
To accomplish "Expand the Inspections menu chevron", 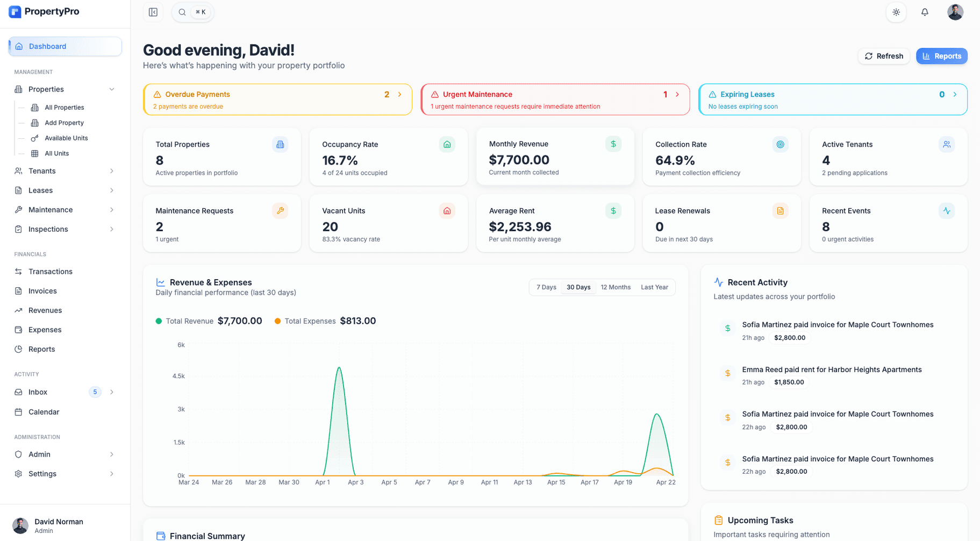I will pyautogui.click(x=112, y=229).
